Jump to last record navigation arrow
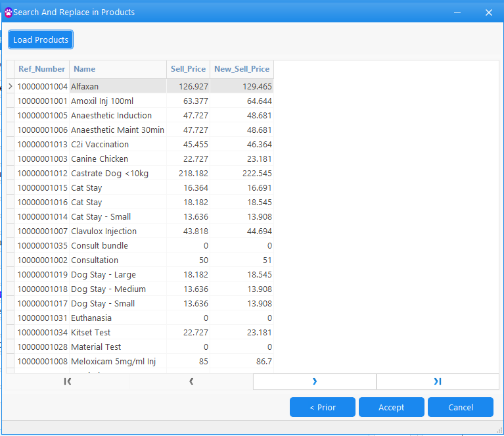 click(438, 381)
